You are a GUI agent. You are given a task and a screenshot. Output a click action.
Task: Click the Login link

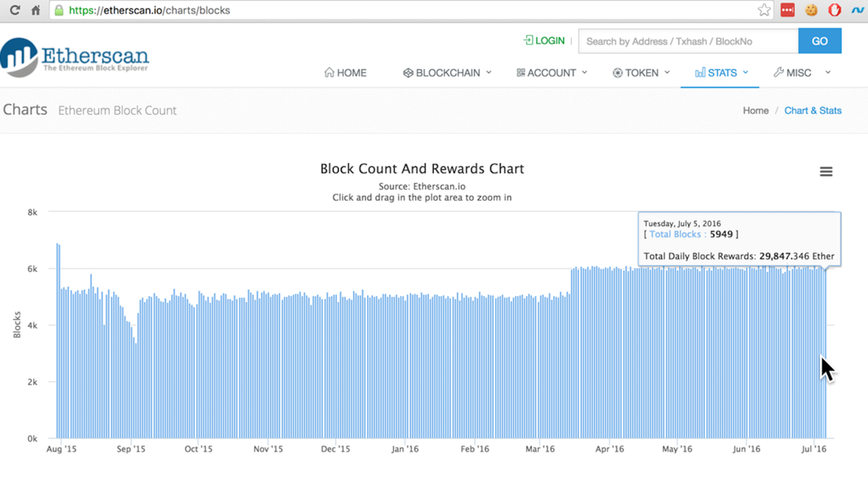[545, 41]
